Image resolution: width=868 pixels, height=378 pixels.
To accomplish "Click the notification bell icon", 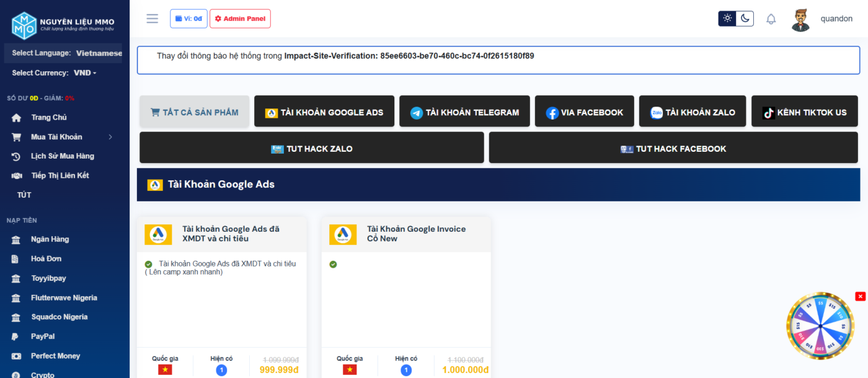I will click(771, 19).
